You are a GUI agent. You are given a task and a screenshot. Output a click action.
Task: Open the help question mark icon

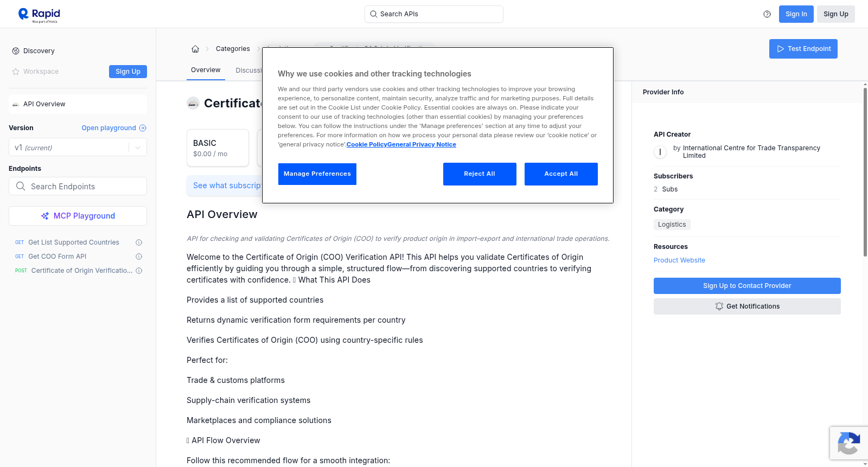coord(767,14)
